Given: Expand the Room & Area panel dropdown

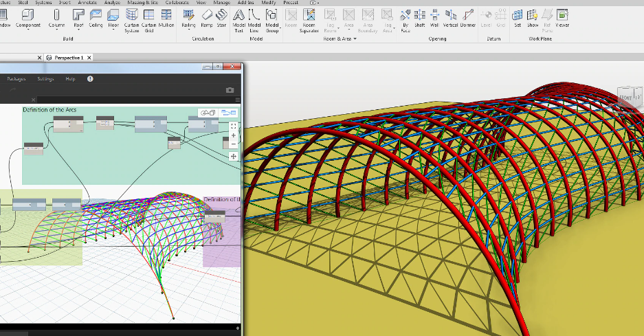Looking at the screenshot, I should coord(355,39).
